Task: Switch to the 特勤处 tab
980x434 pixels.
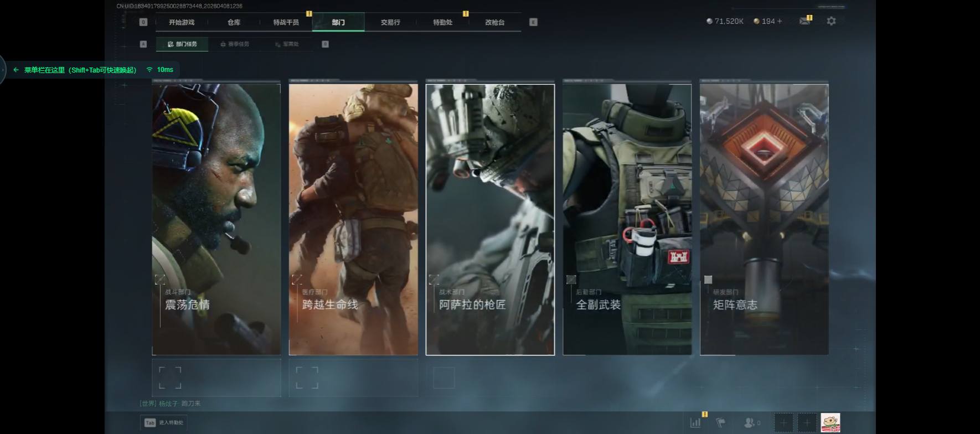Action: pos(442,22)
